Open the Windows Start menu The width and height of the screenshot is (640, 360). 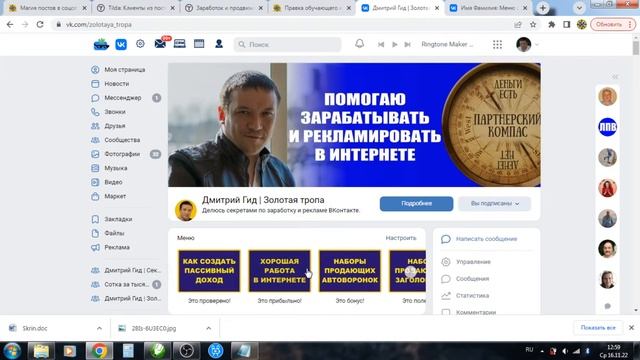coord(12,351)
